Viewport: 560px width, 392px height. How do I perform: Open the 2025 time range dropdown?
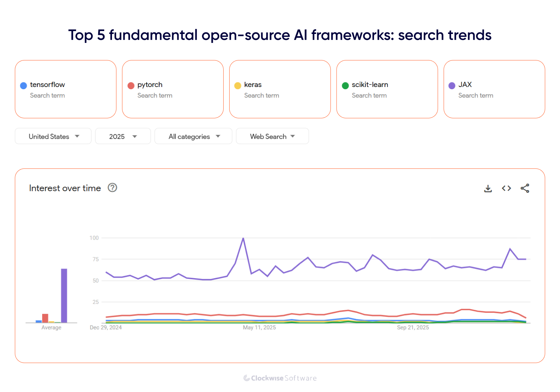pyautogui.click(x=123, y=136)
